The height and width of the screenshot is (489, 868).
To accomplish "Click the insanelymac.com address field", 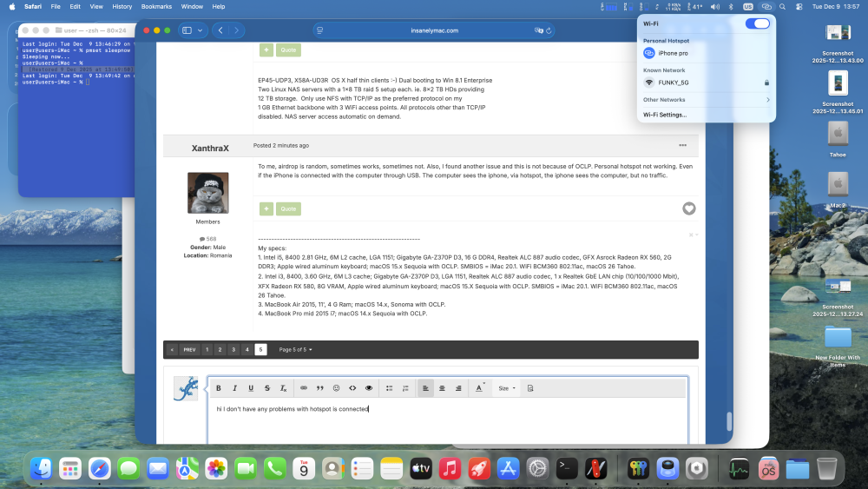I will pos(434,30).
